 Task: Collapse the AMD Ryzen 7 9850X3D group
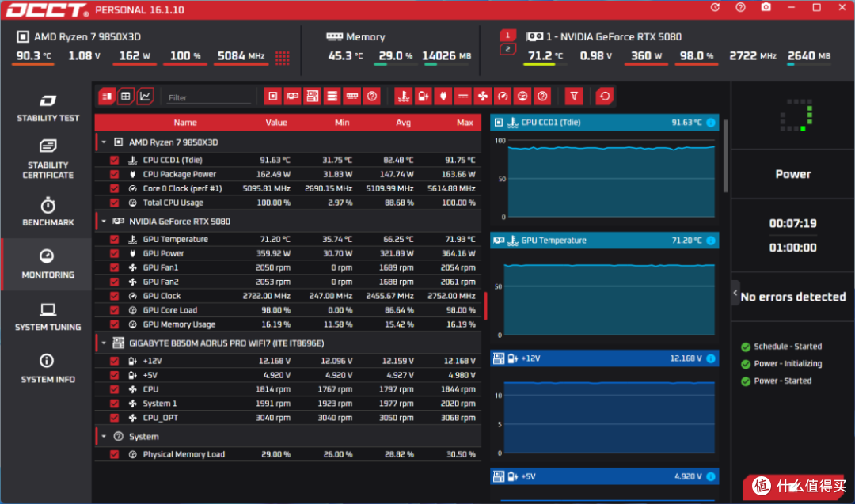point(104,142)
